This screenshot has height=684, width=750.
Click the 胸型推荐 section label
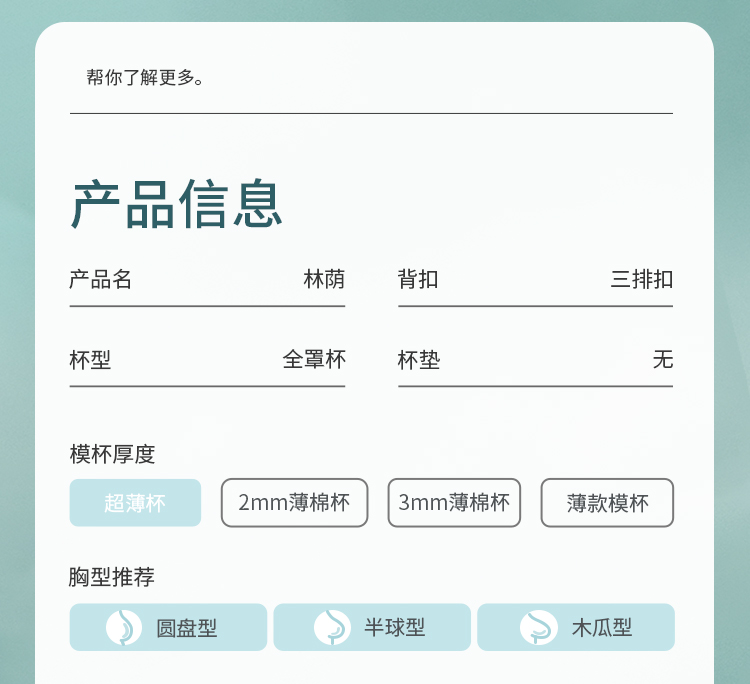click(x=112, y=577)
